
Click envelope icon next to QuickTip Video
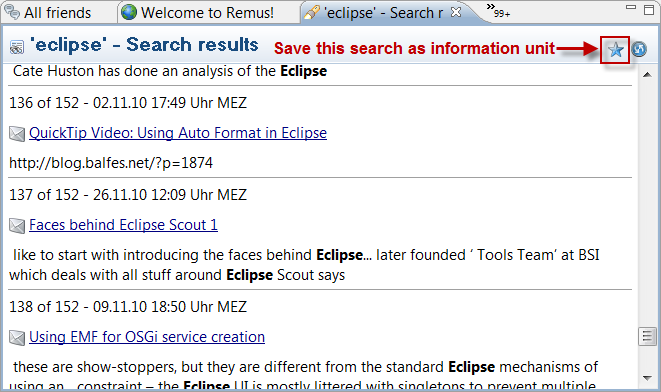pyautogui.click(x=17, y=134)
